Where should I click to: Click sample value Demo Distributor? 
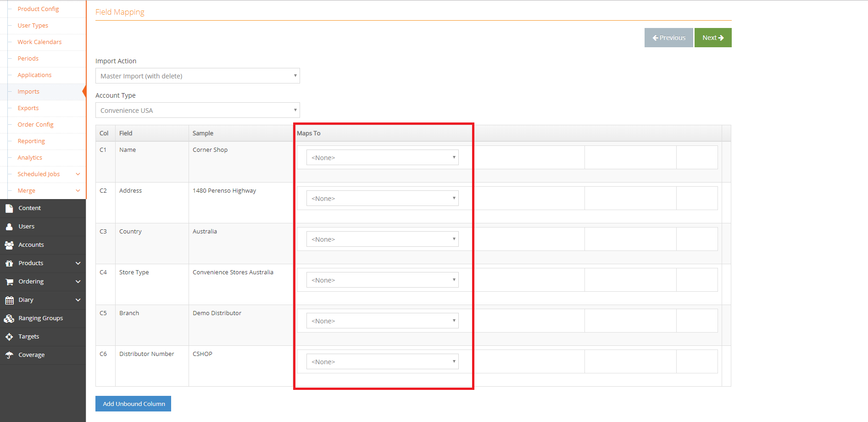(217, 313)
